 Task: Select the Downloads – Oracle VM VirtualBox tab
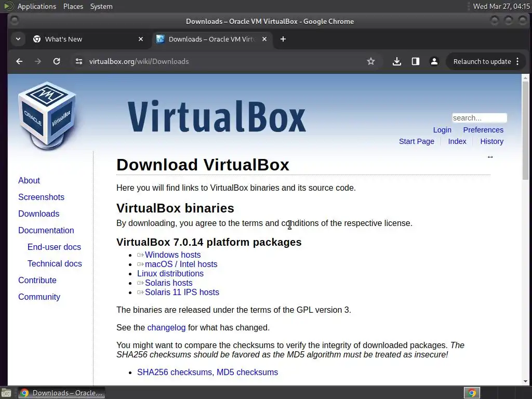[212, 39]
